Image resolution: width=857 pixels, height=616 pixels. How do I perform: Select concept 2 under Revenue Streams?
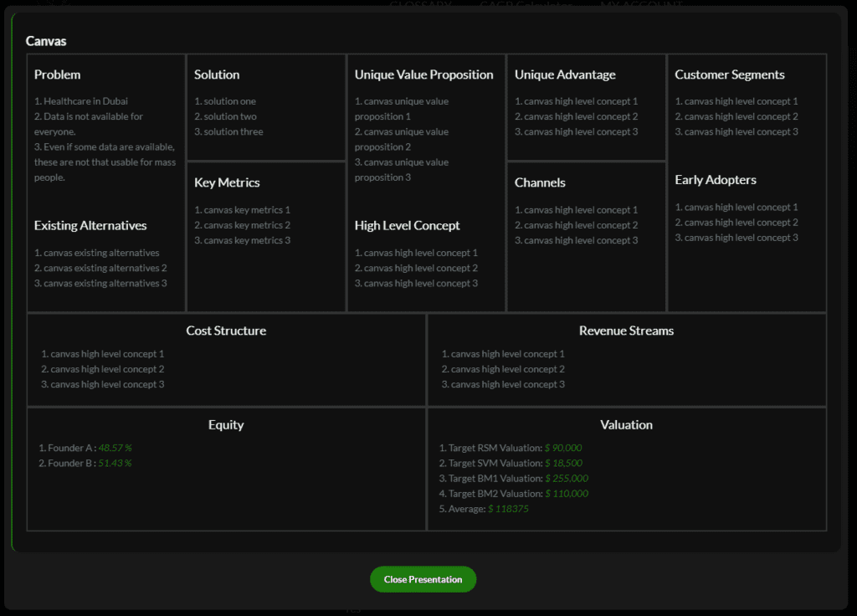[x=503, y=369]
